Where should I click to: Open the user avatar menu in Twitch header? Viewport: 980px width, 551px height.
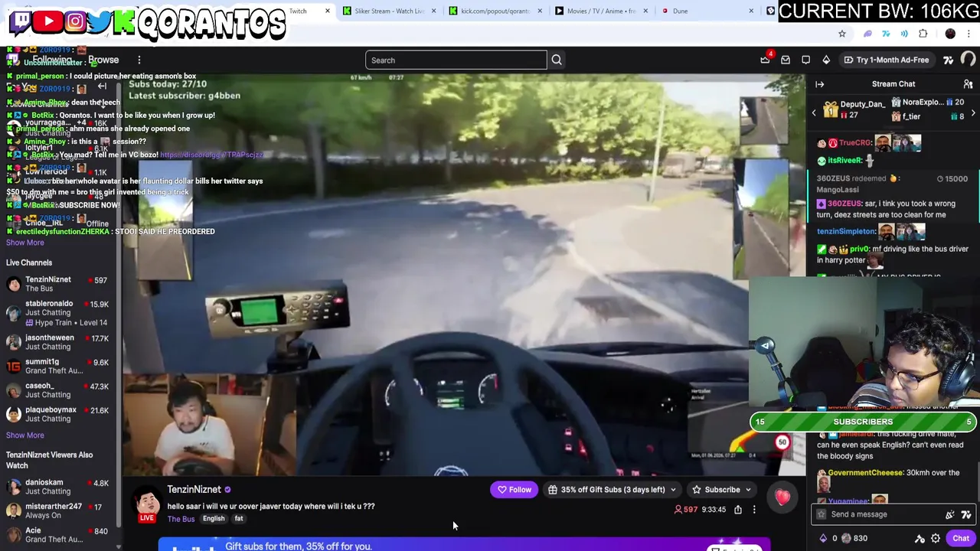[969, 60]
